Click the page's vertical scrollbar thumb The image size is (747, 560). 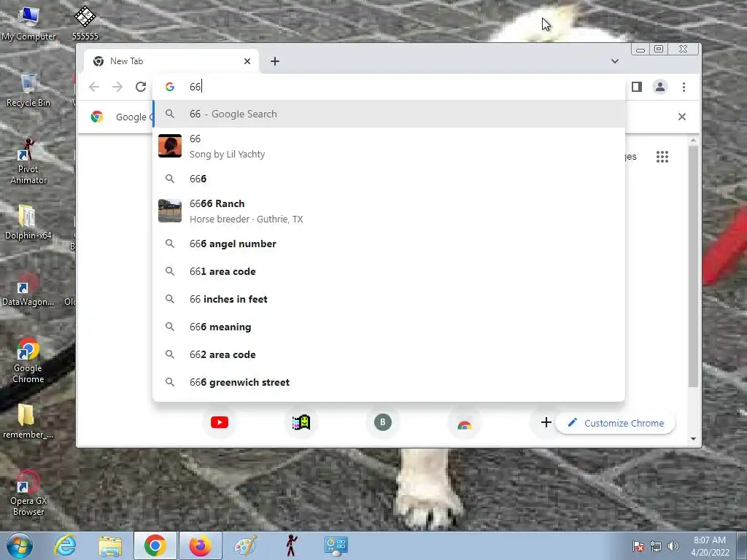coord(693,267)
